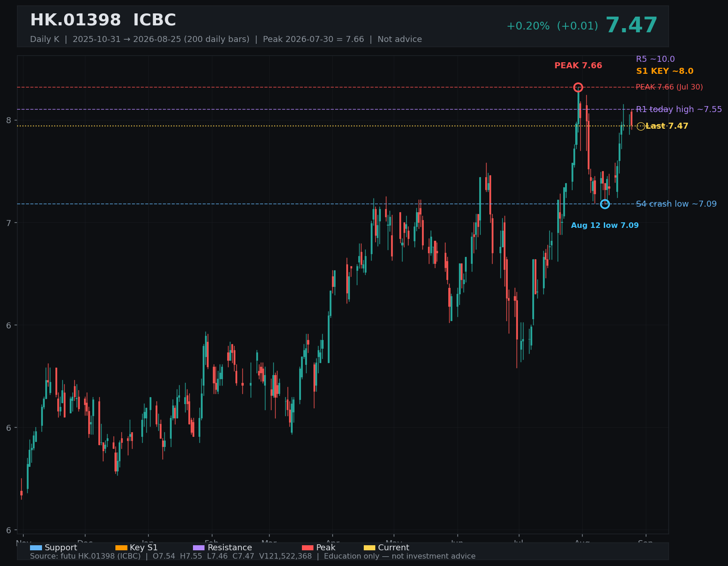The width and height of the screenshot is (728, 566).
Task: Click the "Support" legend label
Action: coord(61,548)
